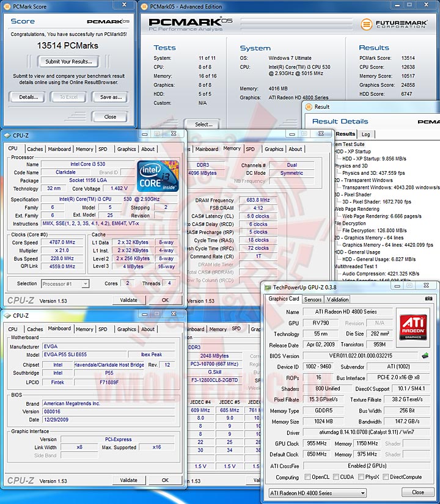The height and width of the screenshot is (504, 440).
Task: Enable the OpenCL checkbox
Action: (x=307, y=477)
